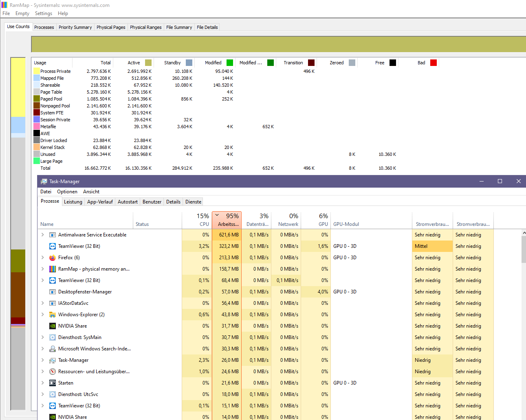
Task: Sort by Netzwerk column header
Action: 286,220
